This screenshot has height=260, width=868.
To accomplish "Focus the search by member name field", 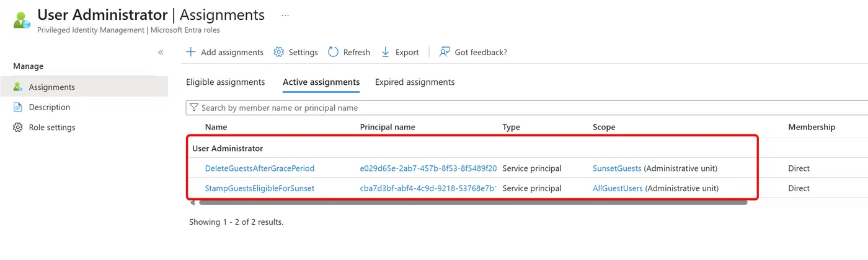I will [x=527, y=108].
